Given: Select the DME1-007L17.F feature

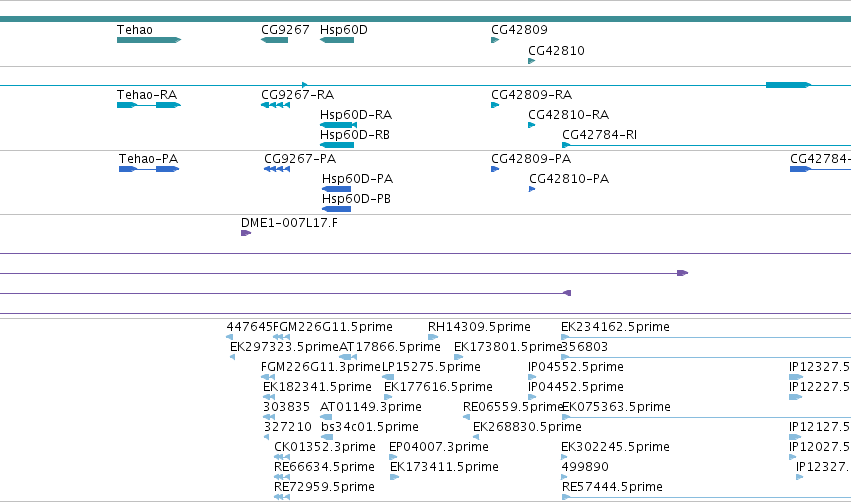Looking at the screenshot, I should [x=246, y=233].
